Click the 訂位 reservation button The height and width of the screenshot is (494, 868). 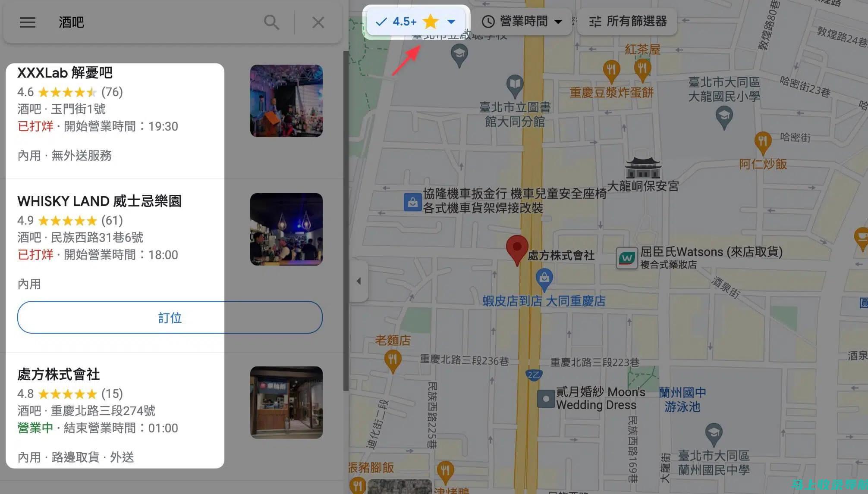coord(170,317)
